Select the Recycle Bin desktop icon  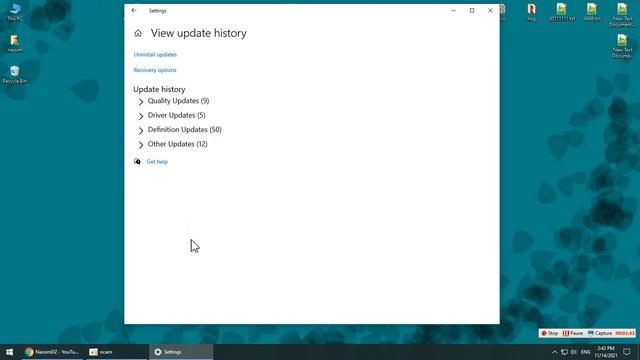coord(15,75)
